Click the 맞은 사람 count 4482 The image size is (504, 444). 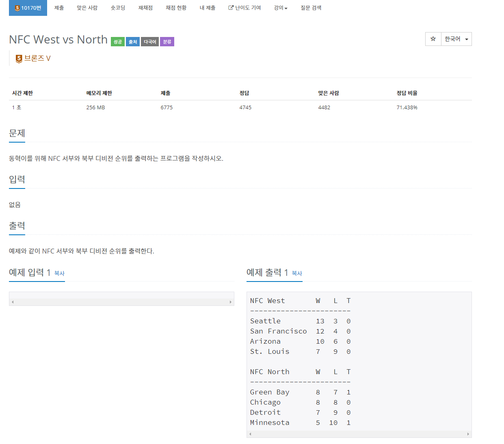[x=324, y=108]
